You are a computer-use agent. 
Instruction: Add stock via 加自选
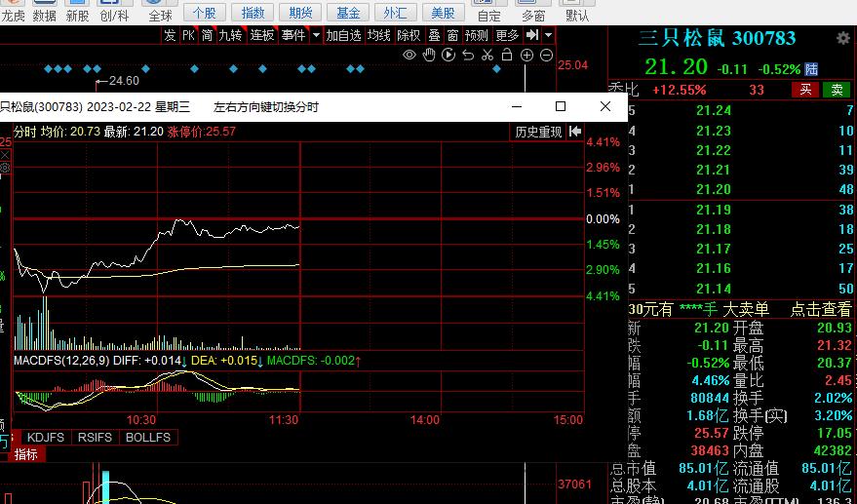point(344,35)
